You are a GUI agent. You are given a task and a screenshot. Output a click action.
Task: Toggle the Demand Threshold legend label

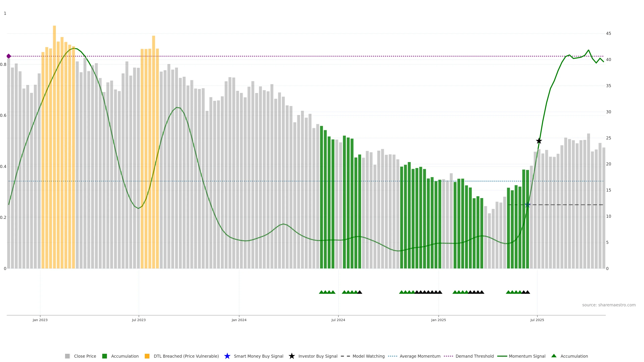[x=474, y=356]
